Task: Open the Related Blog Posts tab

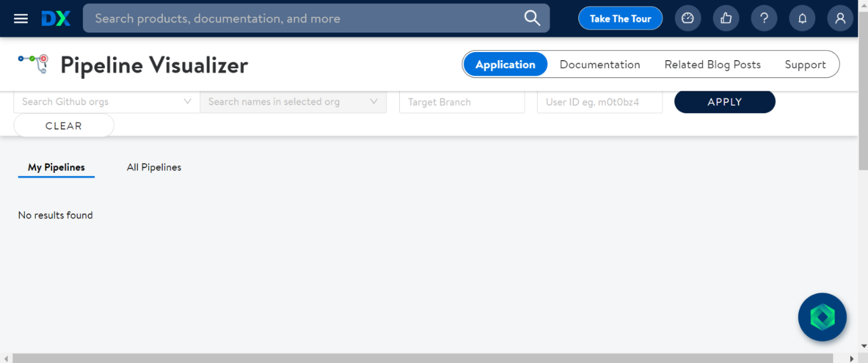Action: point(712,64)
